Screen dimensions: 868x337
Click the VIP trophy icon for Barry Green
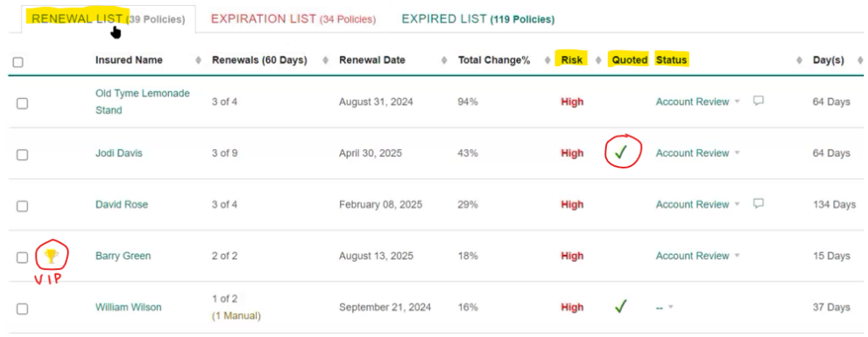coord(52,256)
